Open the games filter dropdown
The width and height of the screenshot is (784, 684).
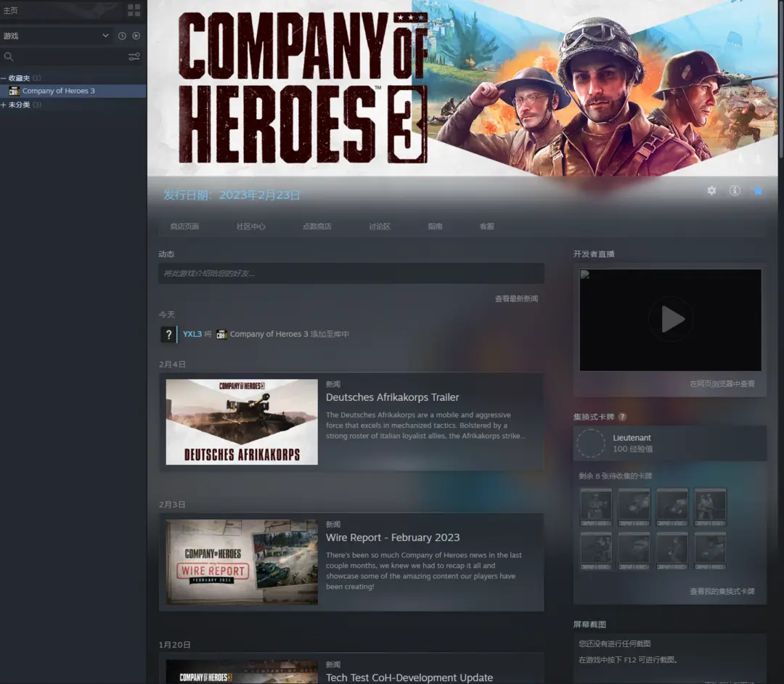coord(56,36)
